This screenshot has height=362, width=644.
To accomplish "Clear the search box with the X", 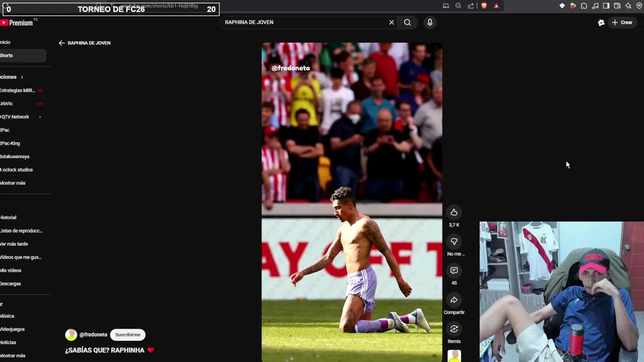I will [x=391, y=22].
